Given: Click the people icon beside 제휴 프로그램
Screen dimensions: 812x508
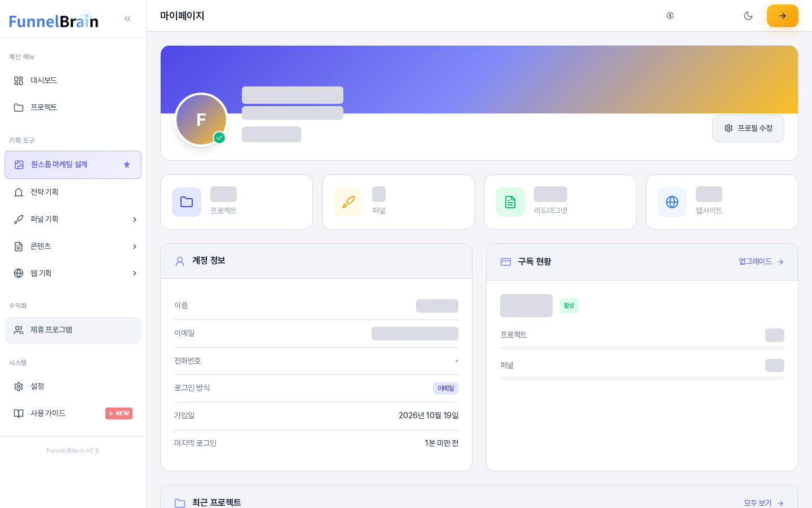Looking at the screenshot, I should (x=19, y=330).
